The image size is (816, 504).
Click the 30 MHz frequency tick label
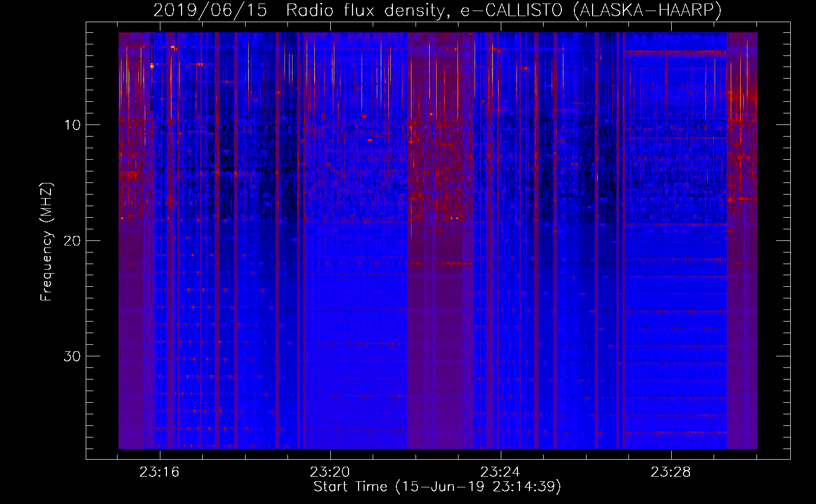tap(73, 356)
